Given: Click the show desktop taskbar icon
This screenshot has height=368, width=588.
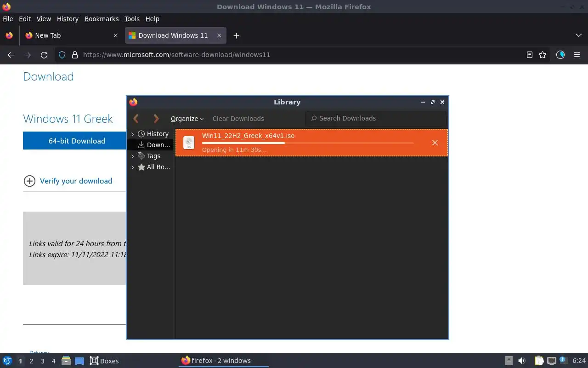Looking at the screenshot, I should coord(79,361).
